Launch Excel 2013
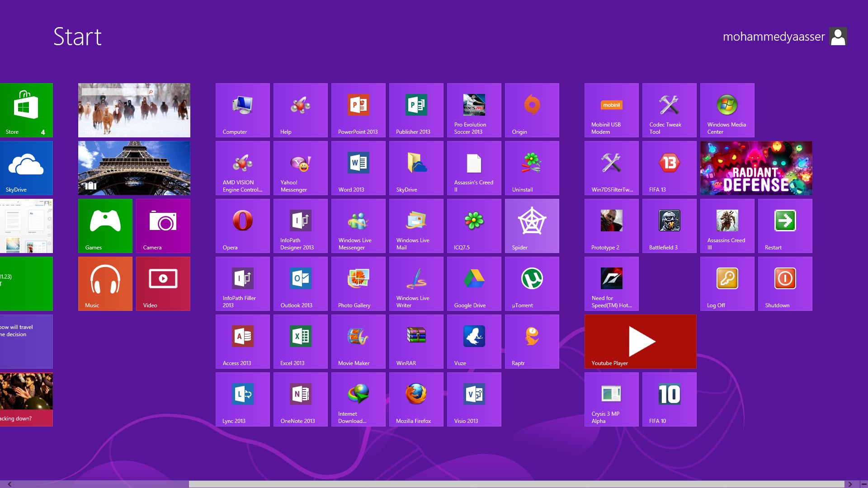Screen dimensions: 868x488 (x=301, y=342)
